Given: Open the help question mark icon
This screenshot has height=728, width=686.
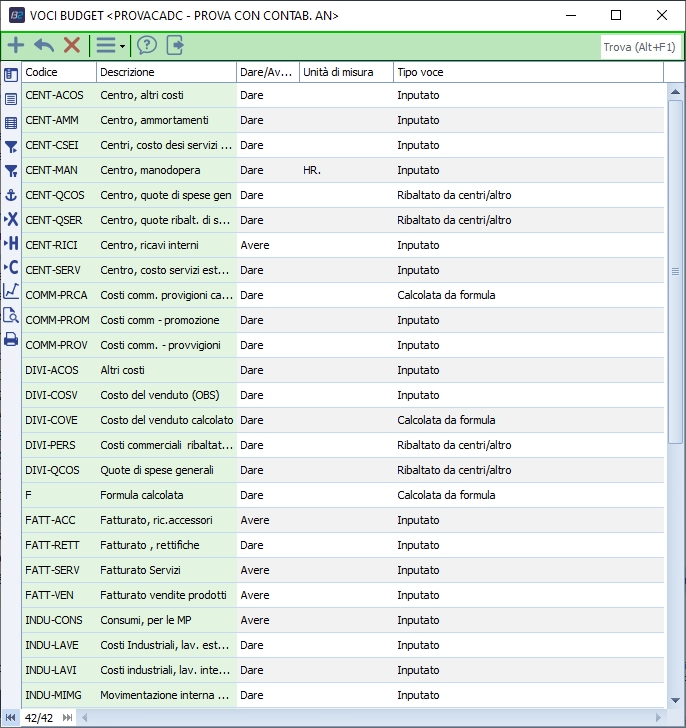Looking at the screenshot, I should click(x=147, y=45).
